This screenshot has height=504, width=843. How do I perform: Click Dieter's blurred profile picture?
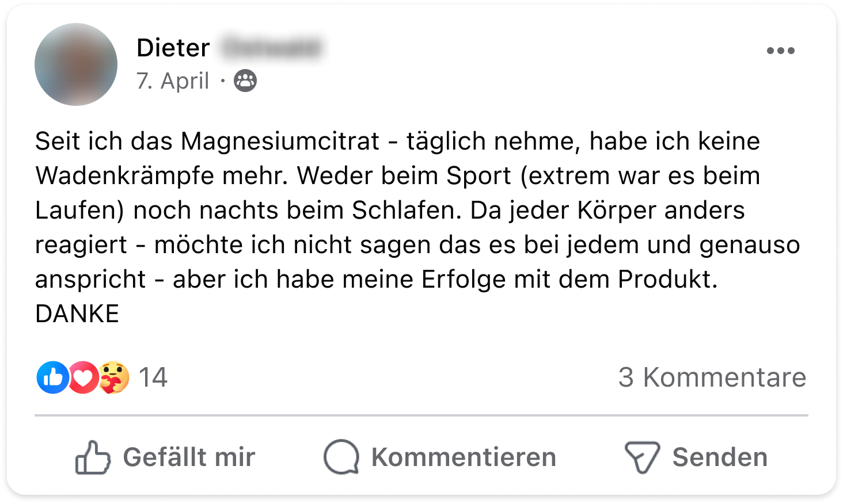76,64
